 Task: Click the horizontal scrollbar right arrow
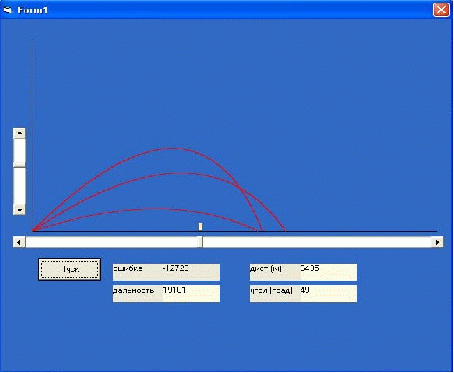pyautogui.click(x=437, y=242)
